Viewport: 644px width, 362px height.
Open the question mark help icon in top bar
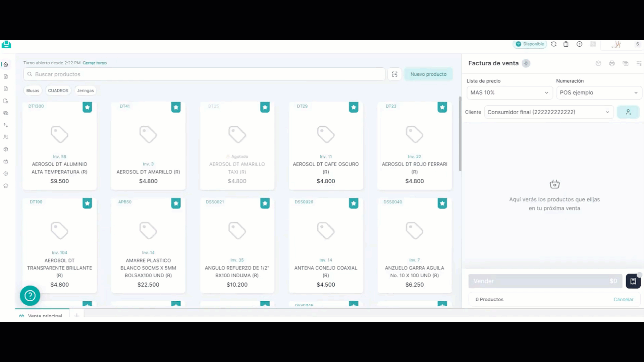(x=579, y=44)
